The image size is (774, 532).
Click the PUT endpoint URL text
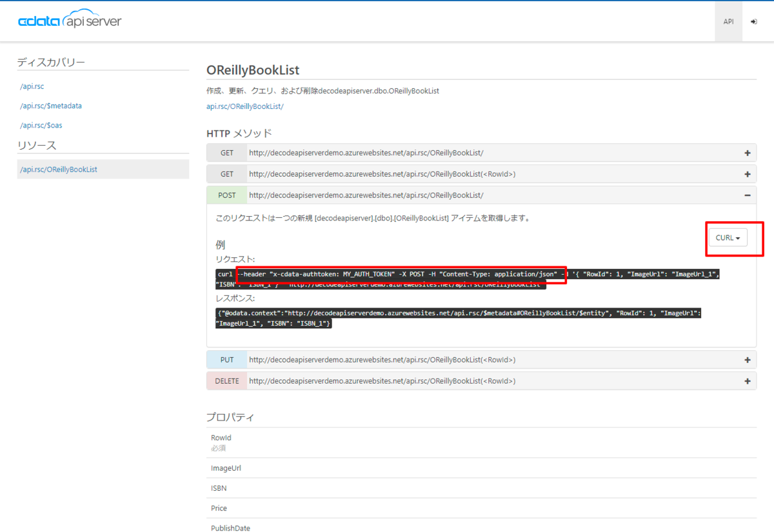[x=382, y=360]
